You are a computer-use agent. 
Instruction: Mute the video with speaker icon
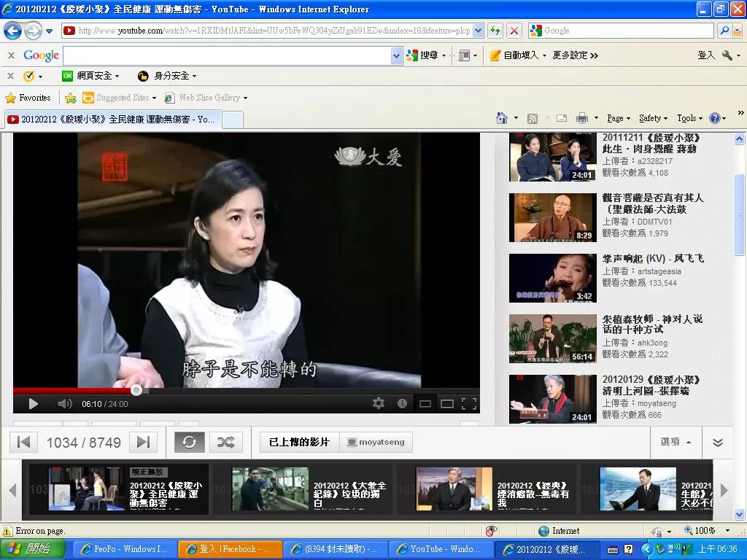64,404
